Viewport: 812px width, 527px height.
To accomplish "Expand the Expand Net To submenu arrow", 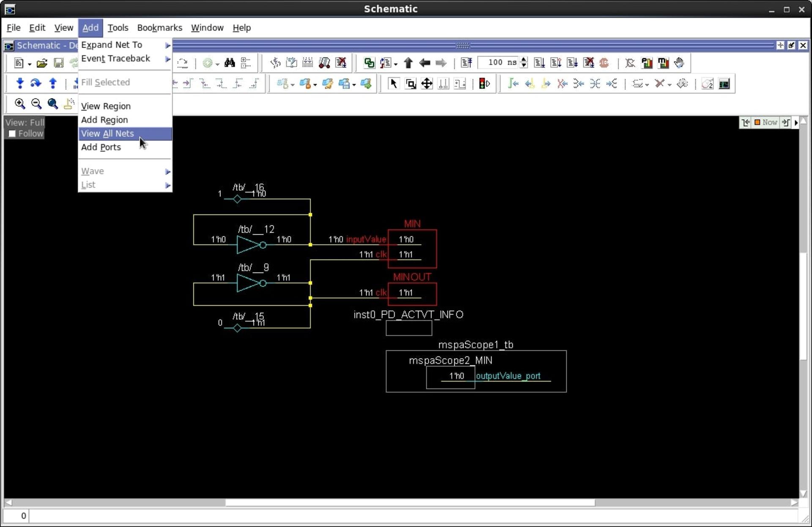I will [168, 45].
